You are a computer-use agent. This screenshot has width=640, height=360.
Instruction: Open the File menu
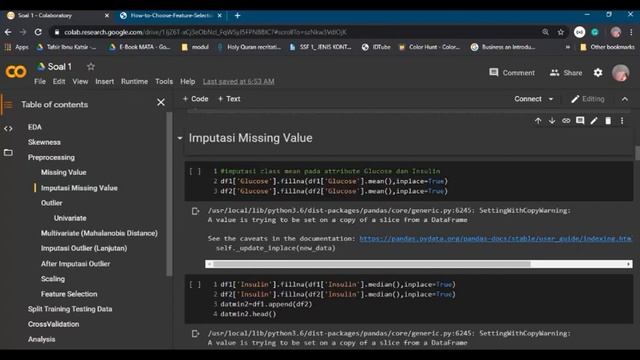40,82
